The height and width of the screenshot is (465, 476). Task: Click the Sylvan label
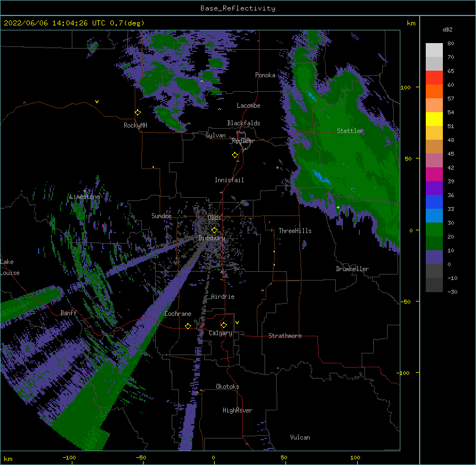point(215,135)
